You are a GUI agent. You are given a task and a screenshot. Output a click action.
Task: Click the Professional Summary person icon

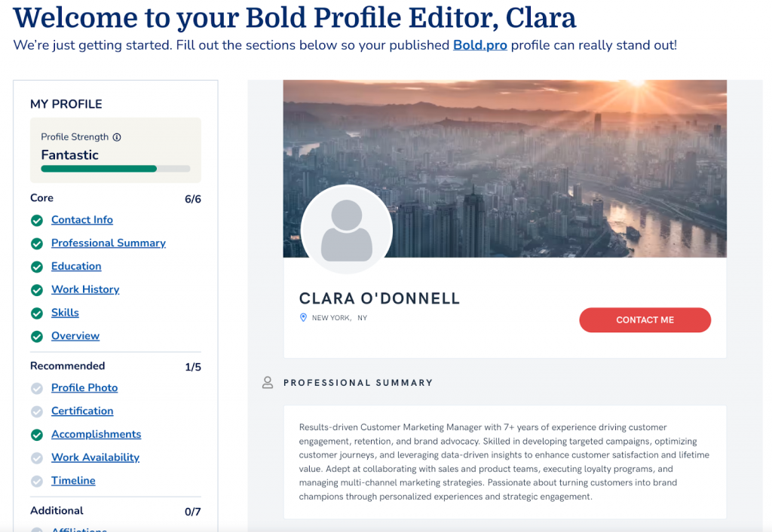[x=268, y=383]
